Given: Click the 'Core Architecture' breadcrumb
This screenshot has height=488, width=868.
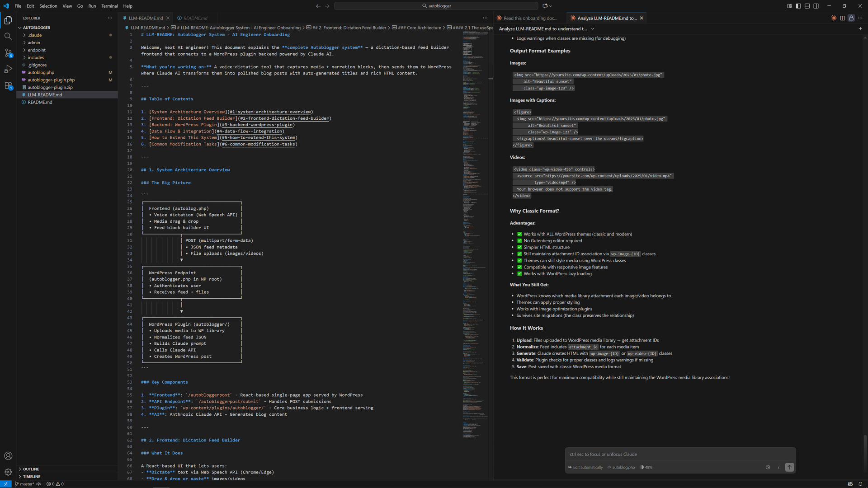Looking at the screenshot, I should (420, 28).
